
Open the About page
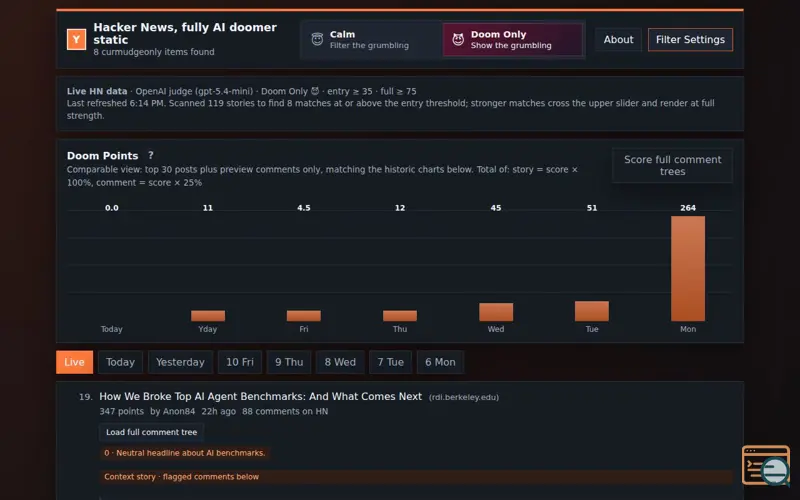coord(618,39)
